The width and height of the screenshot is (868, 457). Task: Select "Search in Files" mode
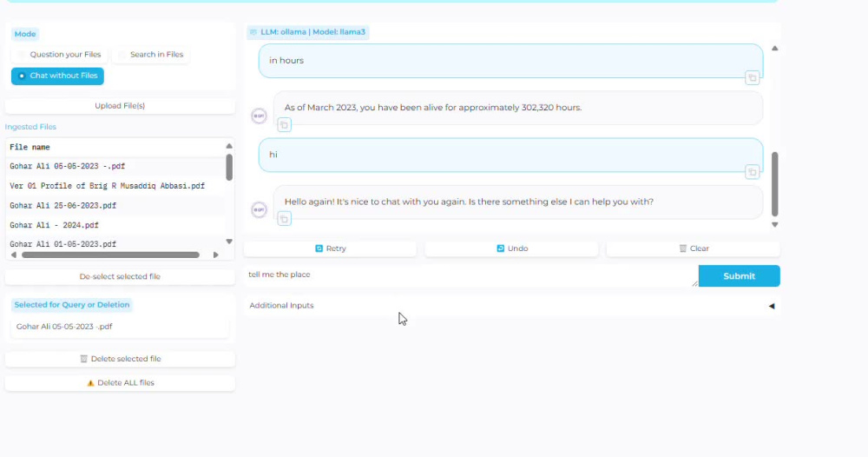click(x=150, y=54)
